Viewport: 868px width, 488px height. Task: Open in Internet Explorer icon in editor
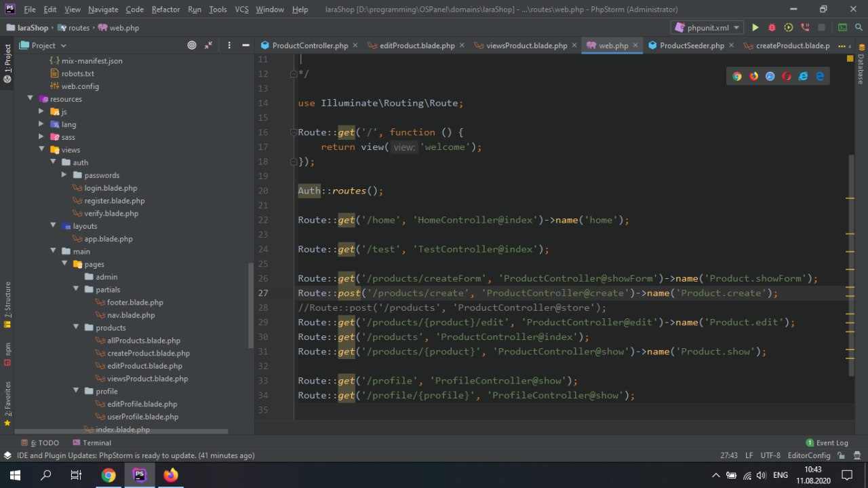pos(804,76)
